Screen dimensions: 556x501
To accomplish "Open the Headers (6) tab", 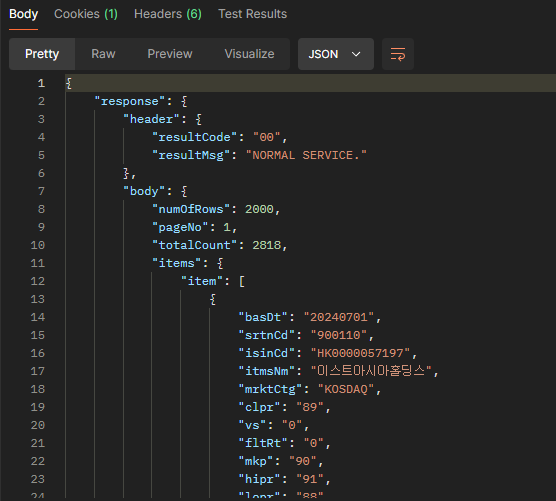I will (x=168, y=14).
